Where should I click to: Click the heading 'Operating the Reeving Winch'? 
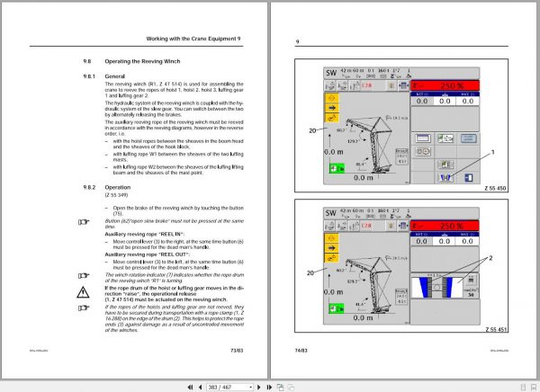(142, 61)
